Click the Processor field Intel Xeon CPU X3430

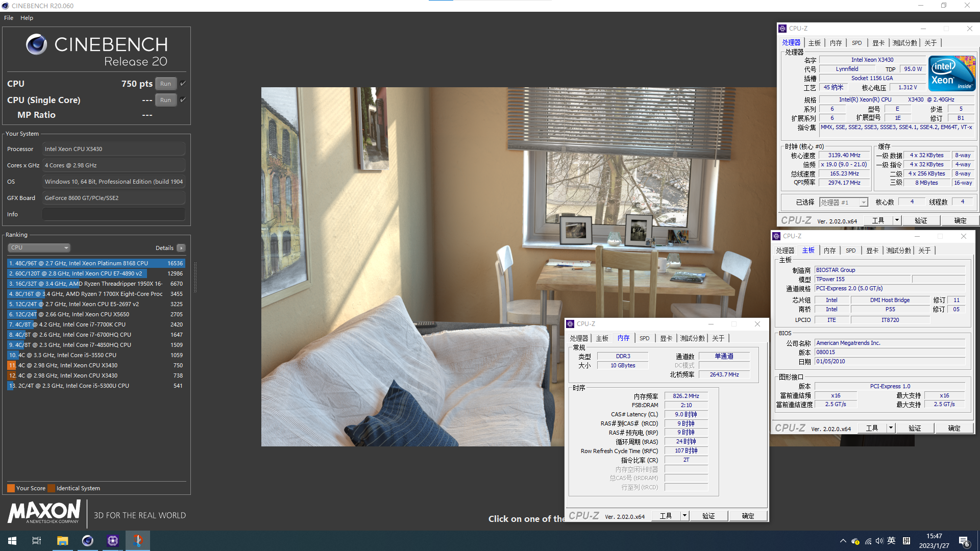click(113, 149)
